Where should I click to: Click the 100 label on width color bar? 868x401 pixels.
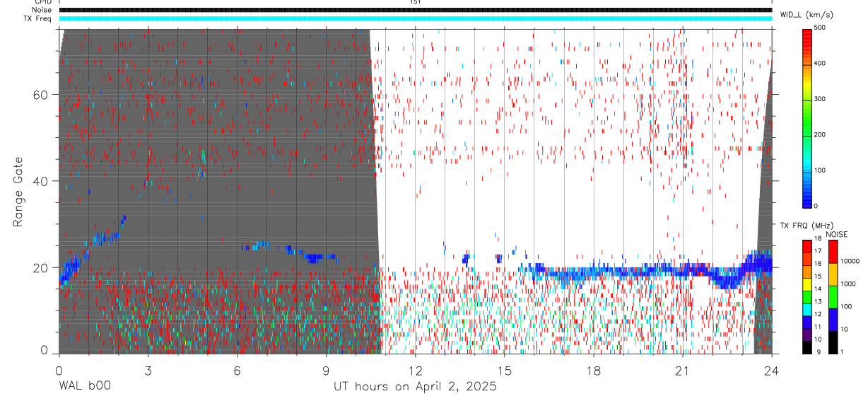coord(820,170)
